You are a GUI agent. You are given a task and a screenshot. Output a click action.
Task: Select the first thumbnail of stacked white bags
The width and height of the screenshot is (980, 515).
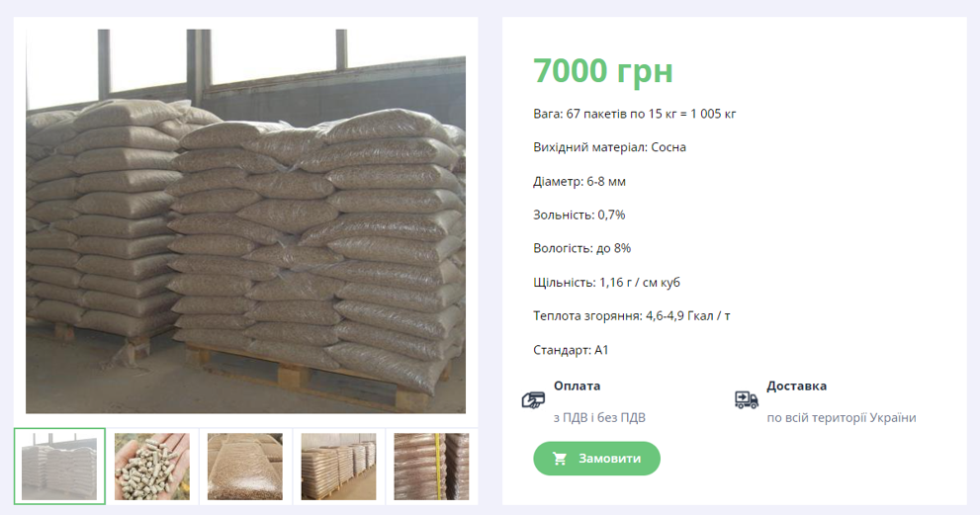pyautogui.click(x=59, y=467)
